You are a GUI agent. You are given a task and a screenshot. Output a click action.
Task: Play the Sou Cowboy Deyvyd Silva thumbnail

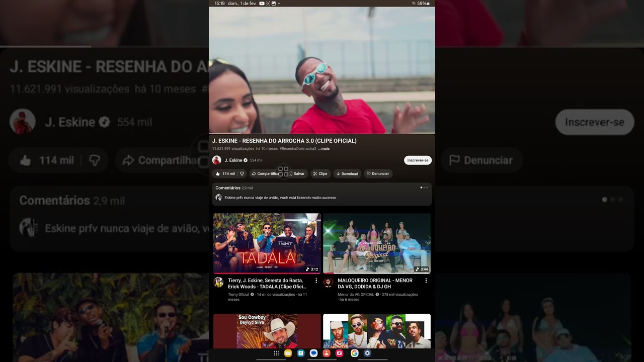[267, 331]
